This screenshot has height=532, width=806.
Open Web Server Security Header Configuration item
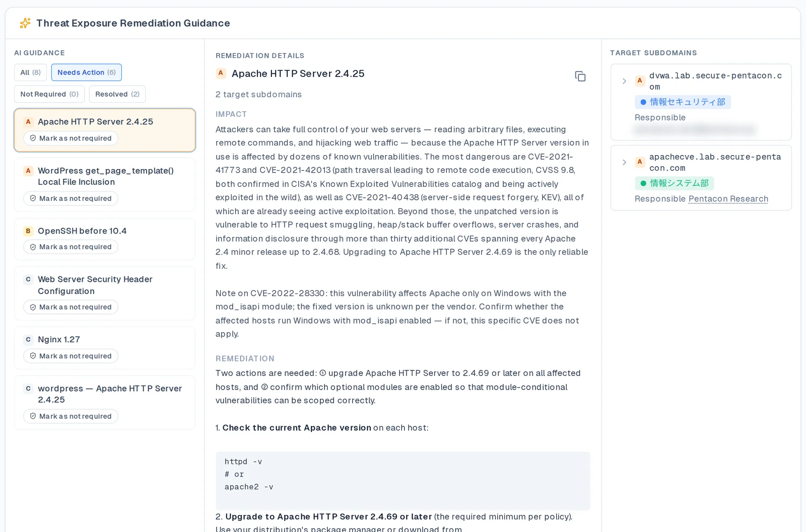point(105,293)
